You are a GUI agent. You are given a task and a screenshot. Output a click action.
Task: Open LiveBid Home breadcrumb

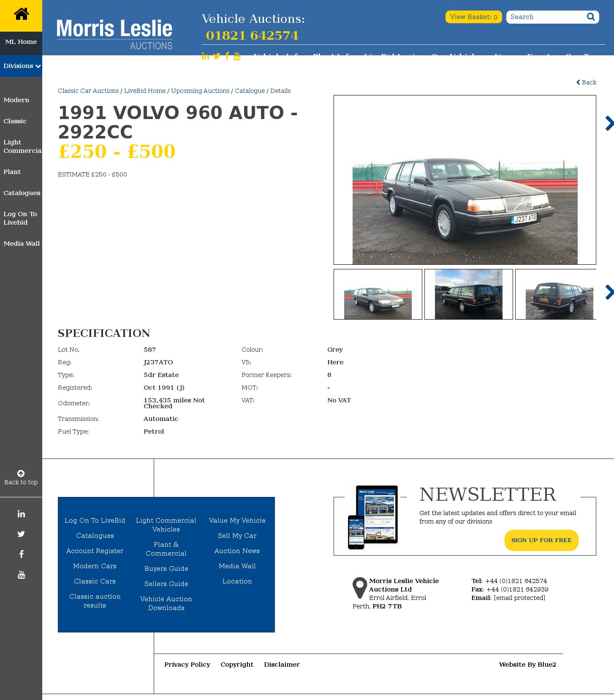(145, 91)
